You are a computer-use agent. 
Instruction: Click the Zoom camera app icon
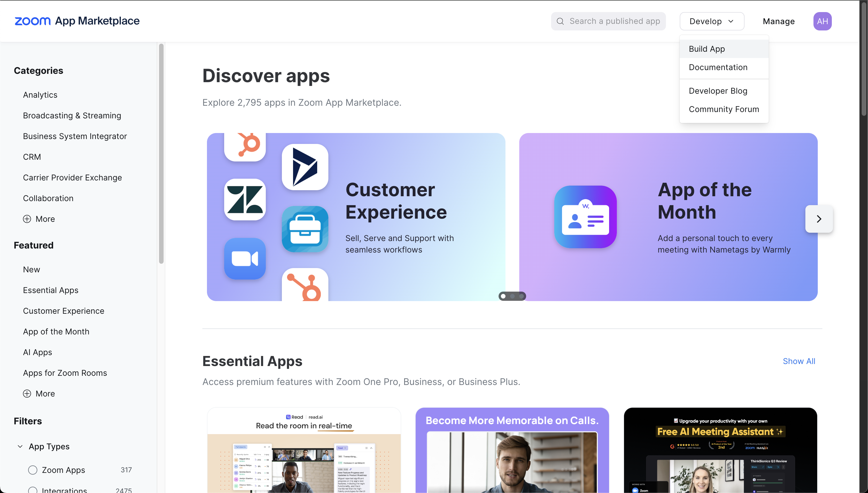[245, 259]
